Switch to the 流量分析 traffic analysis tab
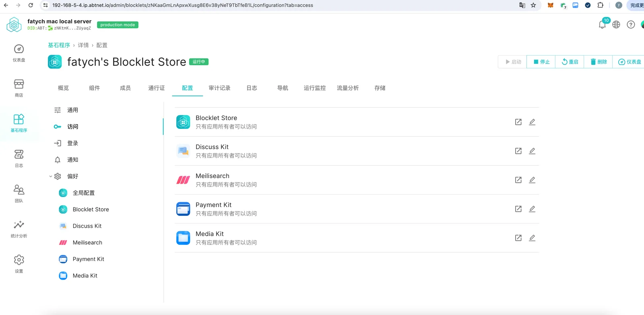 [x=348, y=88]
